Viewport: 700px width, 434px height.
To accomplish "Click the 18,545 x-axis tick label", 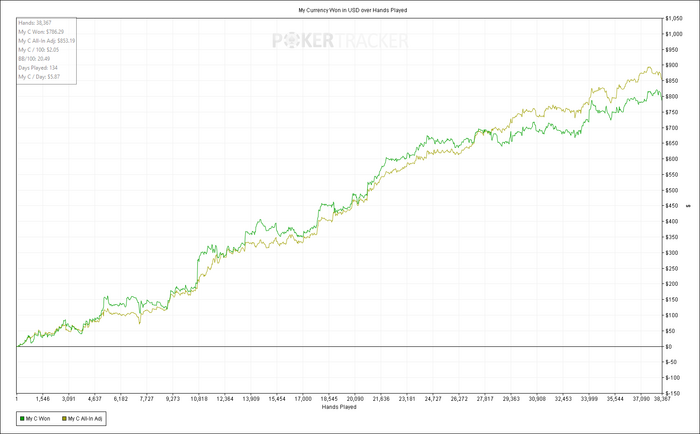I will pos(329,399).
